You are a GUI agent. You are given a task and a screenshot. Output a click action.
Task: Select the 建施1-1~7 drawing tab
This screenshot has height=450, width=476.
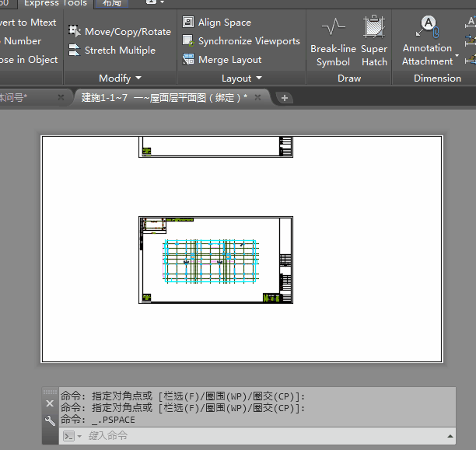pyautogui.click(x=163, y=98)
